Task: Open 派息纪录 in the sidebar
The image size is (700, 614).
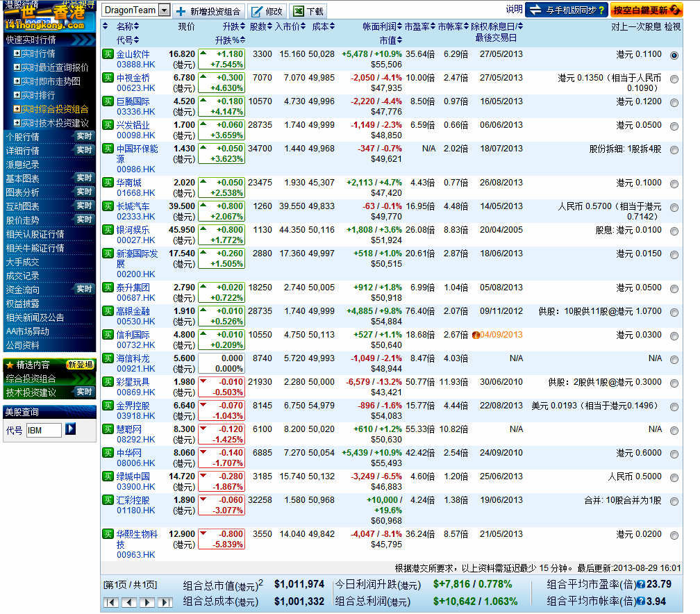Action: point(23,165)
